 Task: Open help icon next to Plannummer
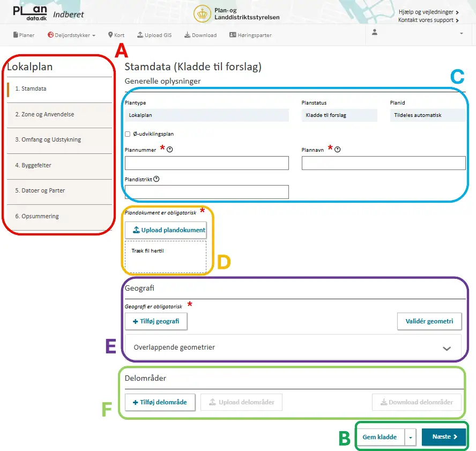click(x=170, y=150)
